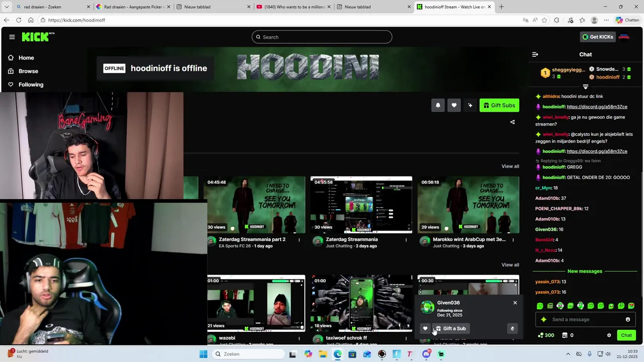The width and height of the screenshot is (644, 362).
Task: Open Discord from the taskbar
Action: coord(426,354)
